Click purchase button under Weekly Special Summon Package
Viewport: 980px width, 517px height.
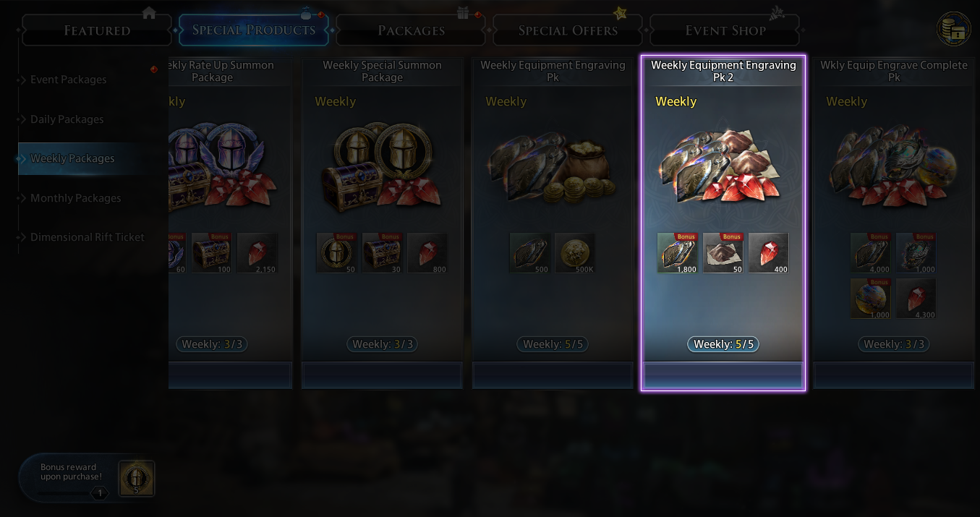[x=382, y=376]
